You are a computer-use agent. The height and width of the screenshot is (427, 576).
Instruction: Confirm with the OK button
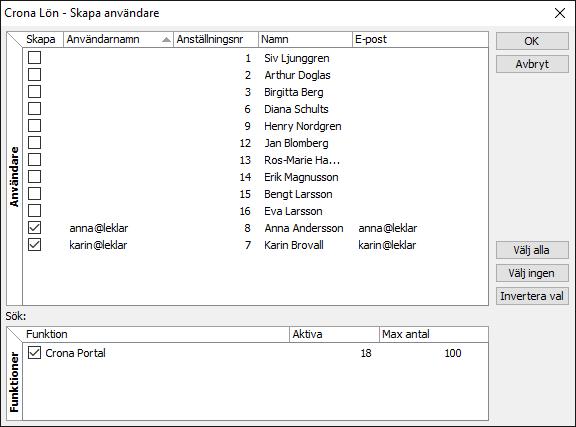(532, 41)
